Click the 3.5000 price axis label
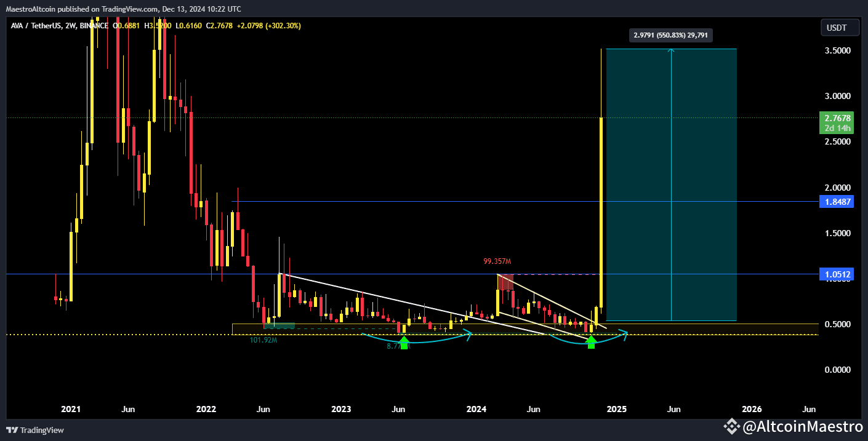The height and width of the screenshot is (441, 868). (838, 50)
